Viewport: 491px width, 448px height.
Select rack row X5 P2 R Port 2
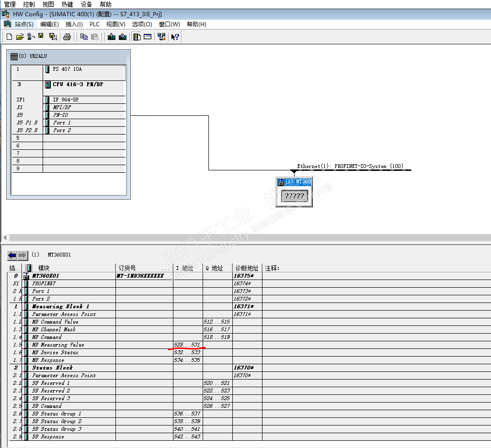tap(69, 130)
